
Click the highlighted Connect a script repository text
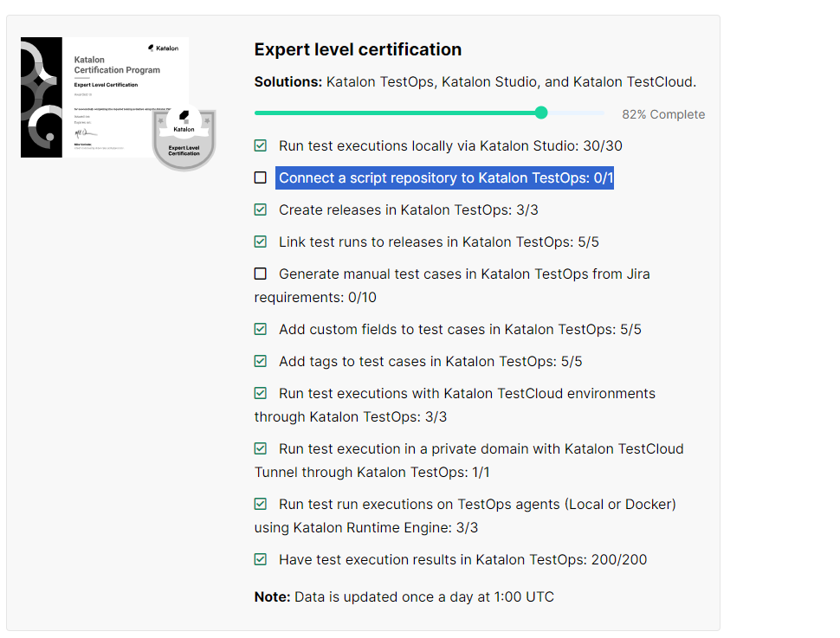445,178
